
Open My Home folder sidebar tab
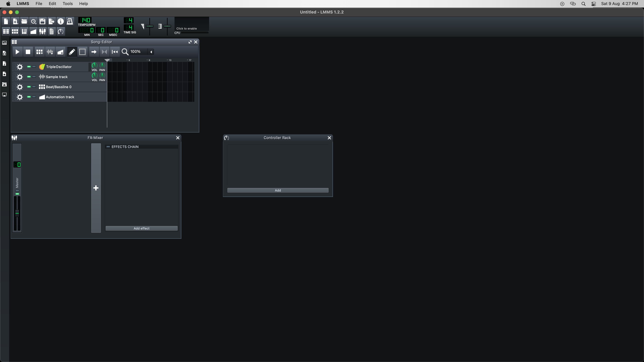point(5,84)
